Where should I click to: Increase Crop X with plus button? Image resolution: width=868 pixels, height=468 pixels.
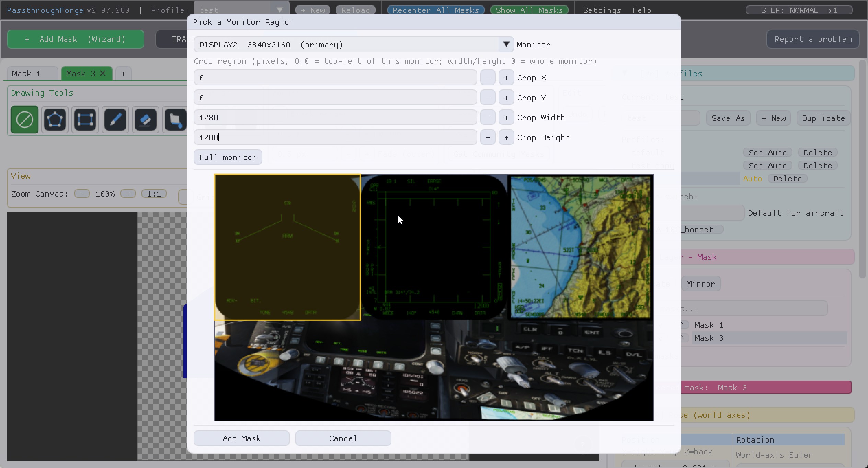[x=506, y=78]
